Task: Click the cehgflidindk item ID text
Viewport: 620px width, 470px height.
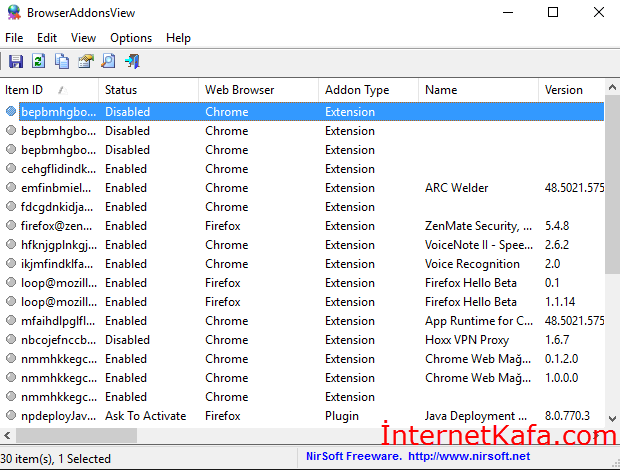Action: click(x=59, y=169)
